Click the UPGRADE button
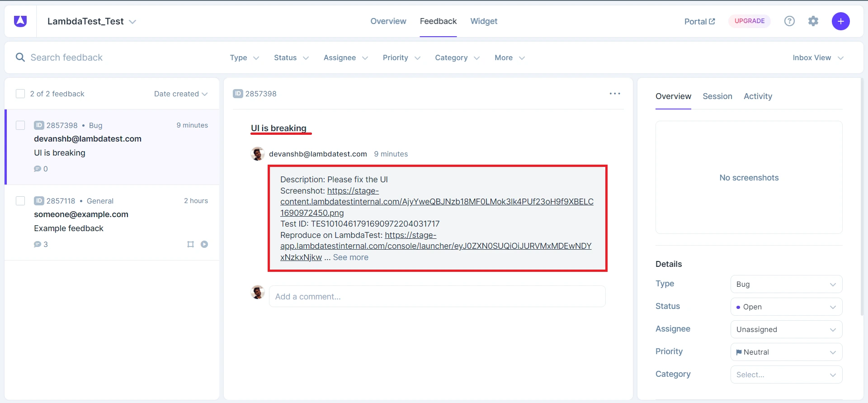 749,21
